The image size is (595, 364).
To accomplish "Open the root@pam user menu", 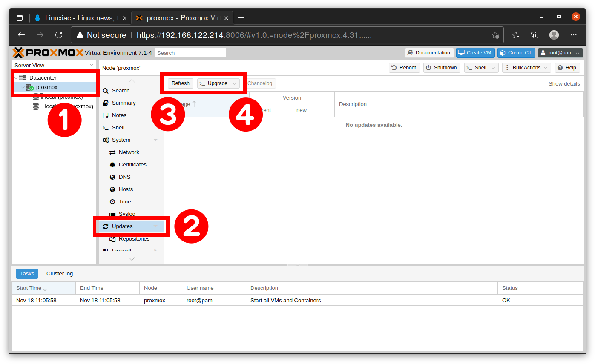I will [x=560, y=52].
